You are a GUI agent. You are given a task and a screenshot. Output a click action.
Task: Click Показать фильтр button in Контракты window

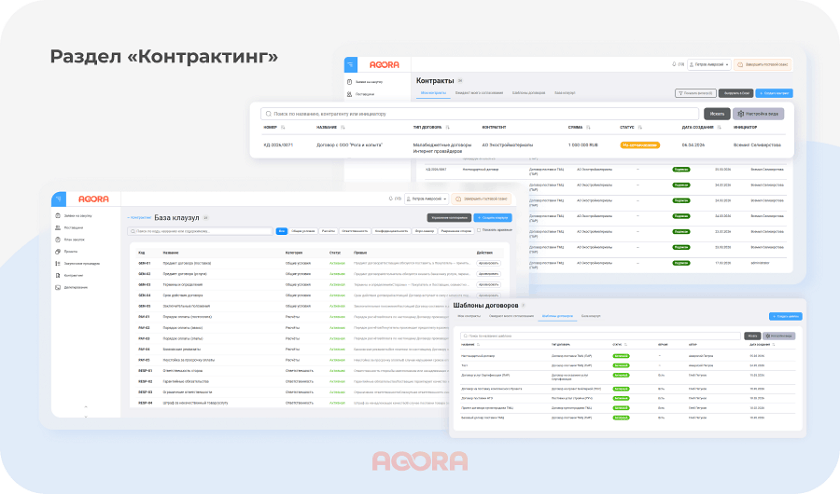[695, 93]
